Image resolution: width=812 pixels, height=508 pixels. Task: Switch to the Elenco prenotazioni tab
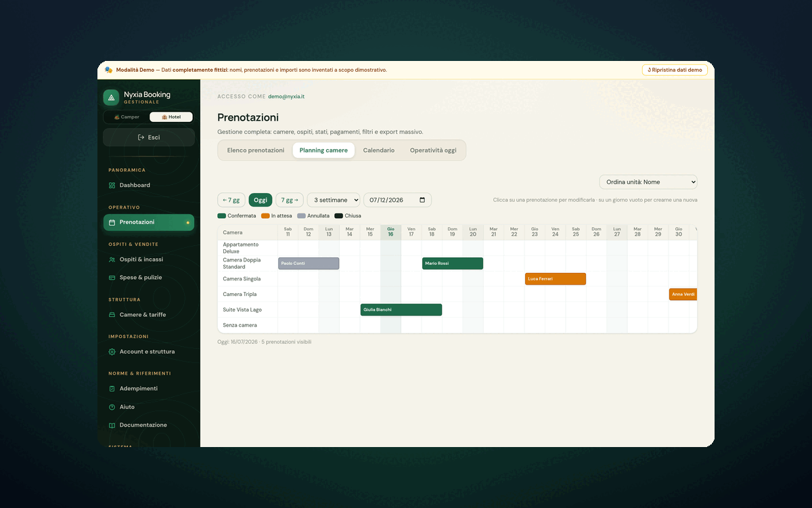pos(256,150)
